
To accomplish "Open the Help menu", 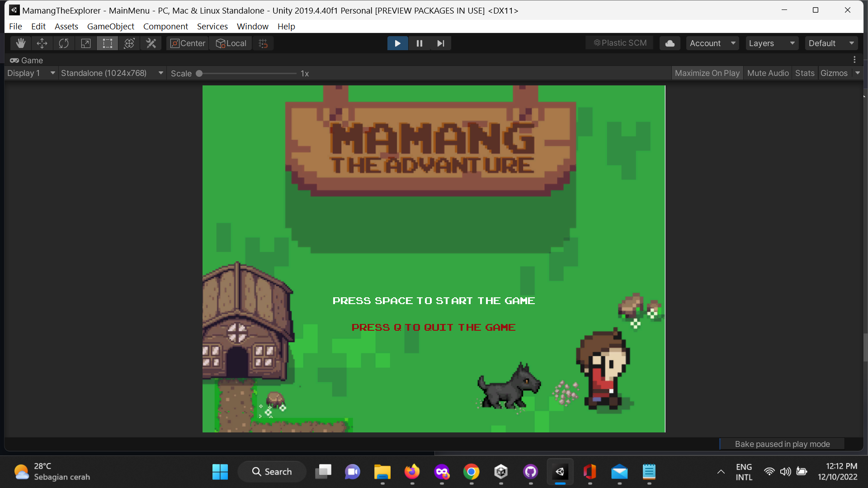I will tap(286, 26).
